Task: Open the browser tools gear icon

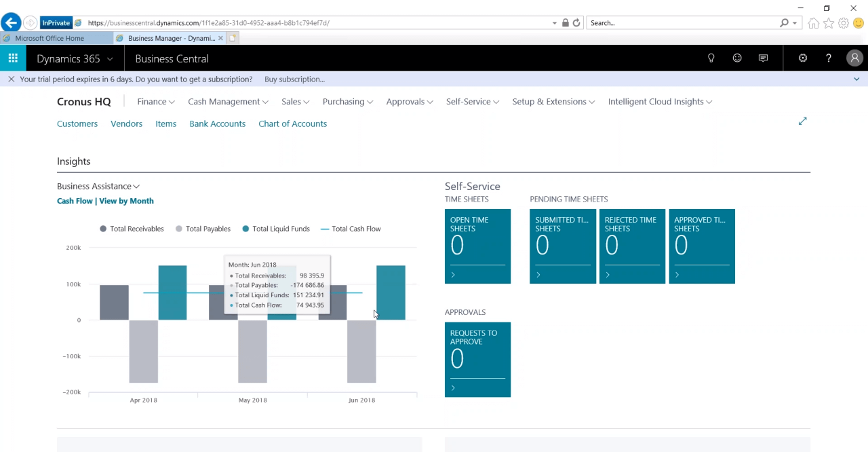Action: (x=844, y=23)
